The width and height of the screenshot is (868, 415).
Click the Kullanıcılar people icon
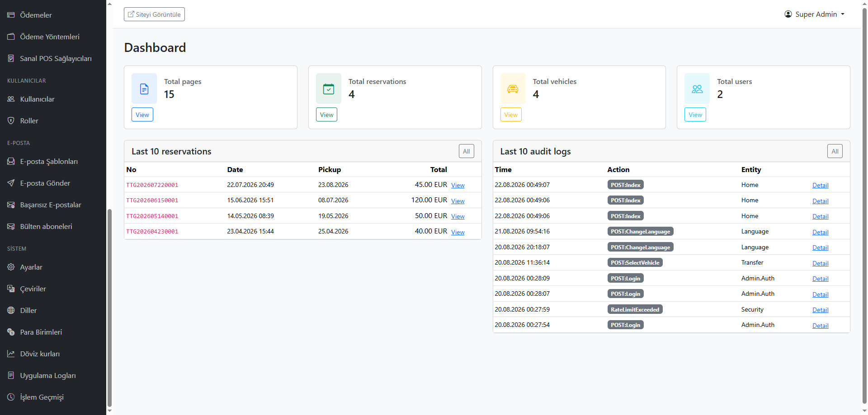[11, 99]
